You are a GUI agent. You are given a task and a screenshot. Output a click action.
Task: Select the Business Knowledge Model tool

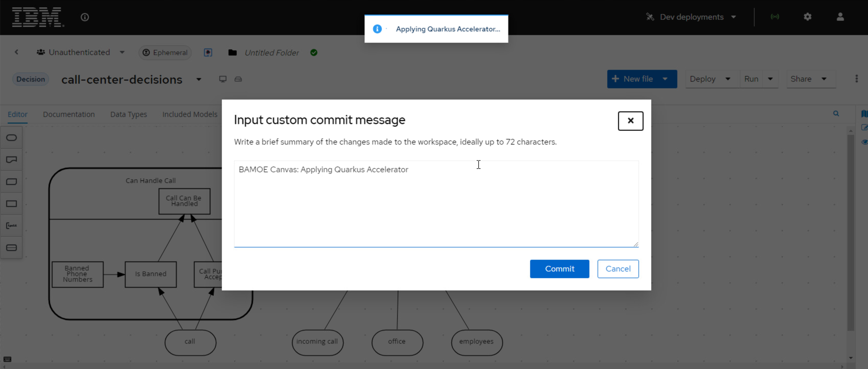12,182
